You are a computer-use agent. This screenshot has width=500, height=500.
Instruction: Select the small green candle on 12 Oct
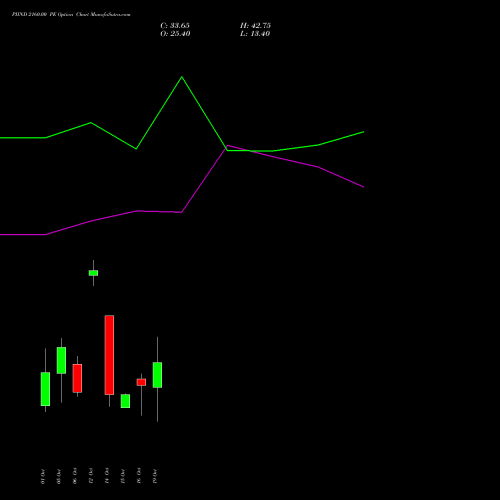coord(93,273)
